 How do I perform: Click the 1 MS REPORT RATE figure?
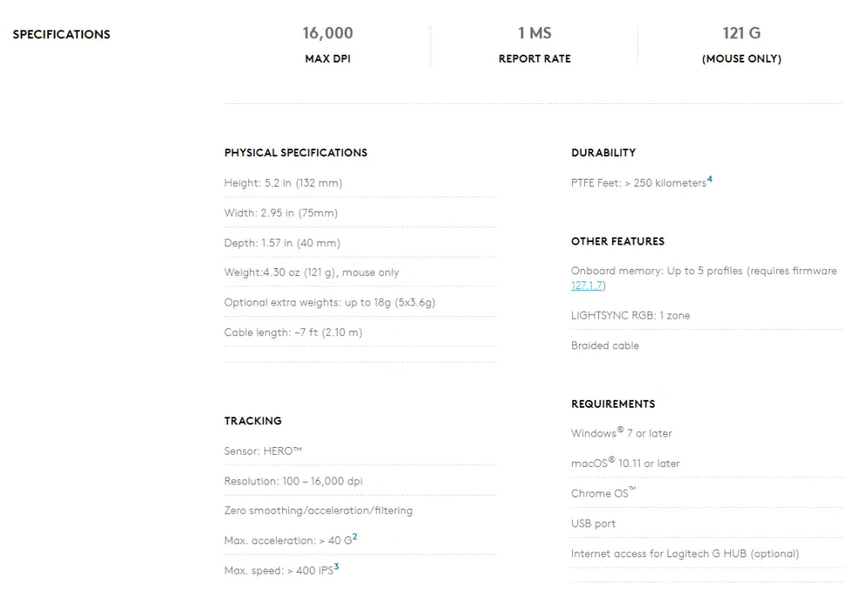click(535, 33)
